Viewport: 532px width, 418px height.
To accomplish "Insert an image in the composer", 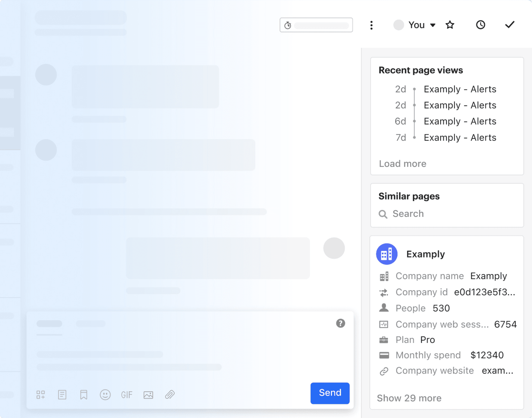I will [148, 395].
